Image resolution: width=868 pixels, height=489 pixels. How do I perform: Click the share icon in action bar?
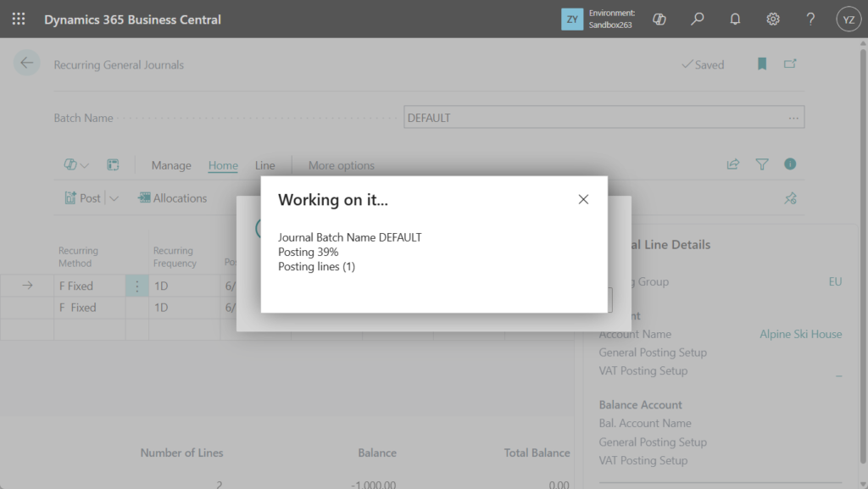tap(733, 164)
